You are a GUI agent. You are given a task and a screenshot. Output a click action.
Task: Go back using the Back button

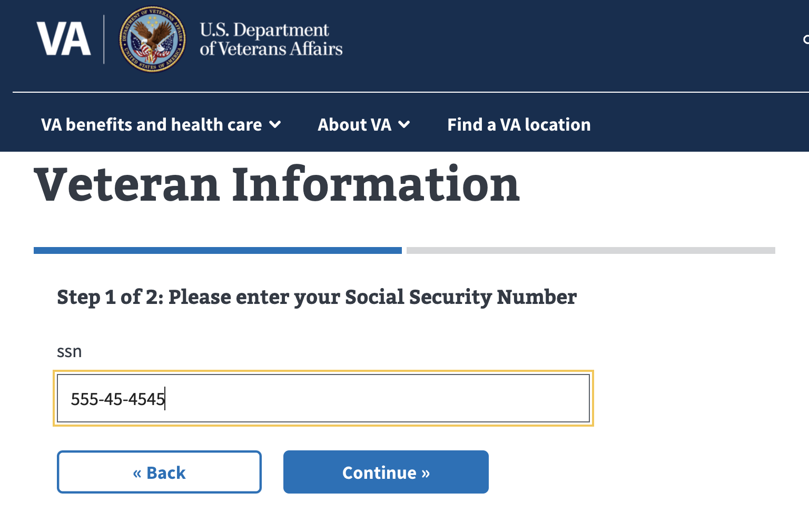[159, 472]
